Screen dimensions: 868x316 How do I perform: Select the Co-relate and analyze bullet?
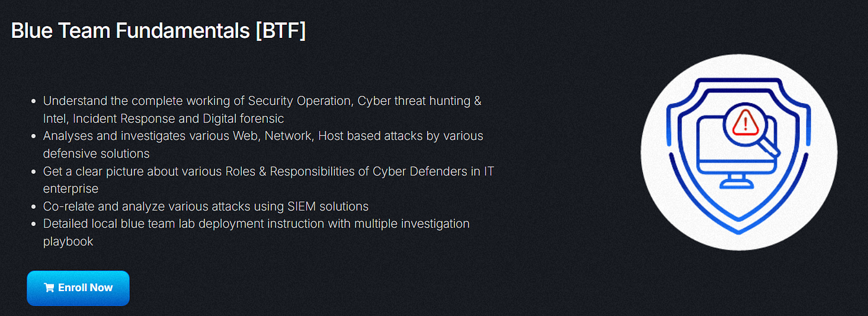pyautogui.click(x=206, y=206)
